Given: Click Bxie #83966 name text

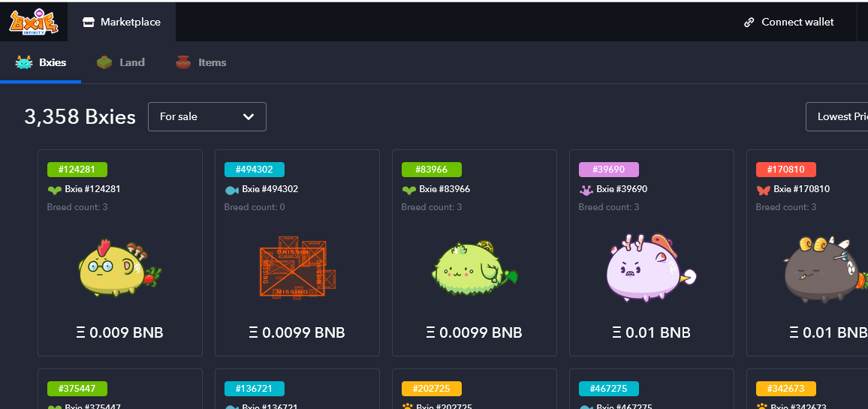Looking at the screenshot, I should [x=445, y=189].
